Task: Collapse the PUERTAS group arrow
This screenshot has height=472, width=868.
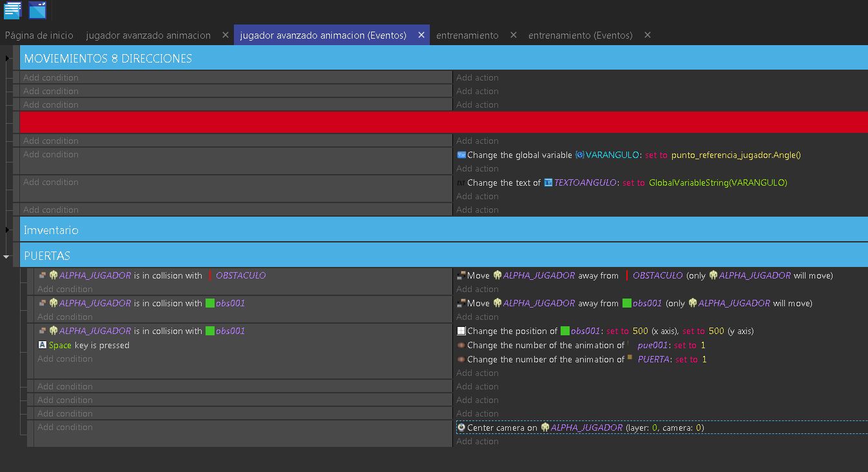Action: coord(6,257)
